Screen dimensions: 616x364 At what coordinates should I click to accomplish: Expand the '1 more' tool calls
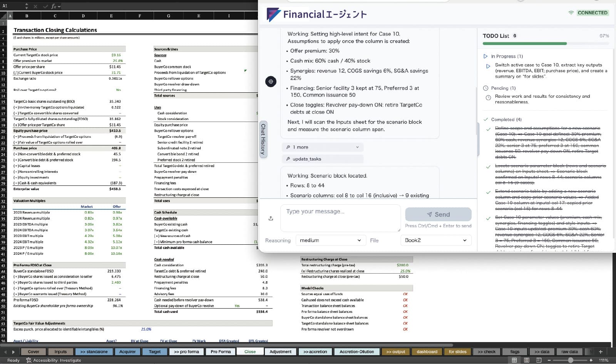[x=323, y=147]
